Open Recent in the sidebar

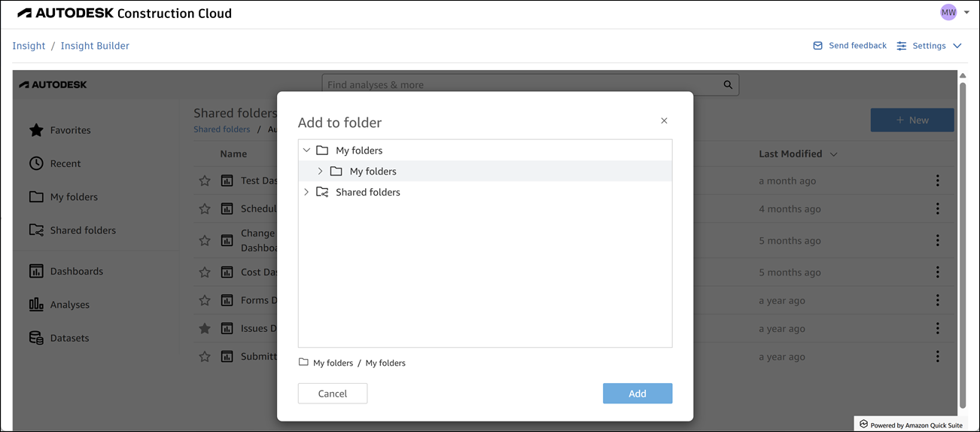pyautogui.click(x=65, y=163)
